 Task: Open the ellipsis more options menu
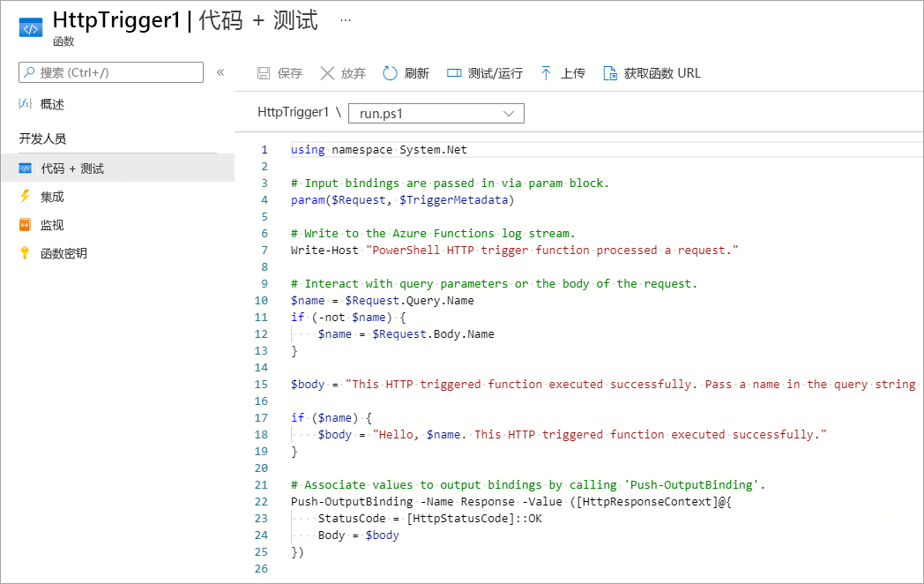click(x=345, y=19)
